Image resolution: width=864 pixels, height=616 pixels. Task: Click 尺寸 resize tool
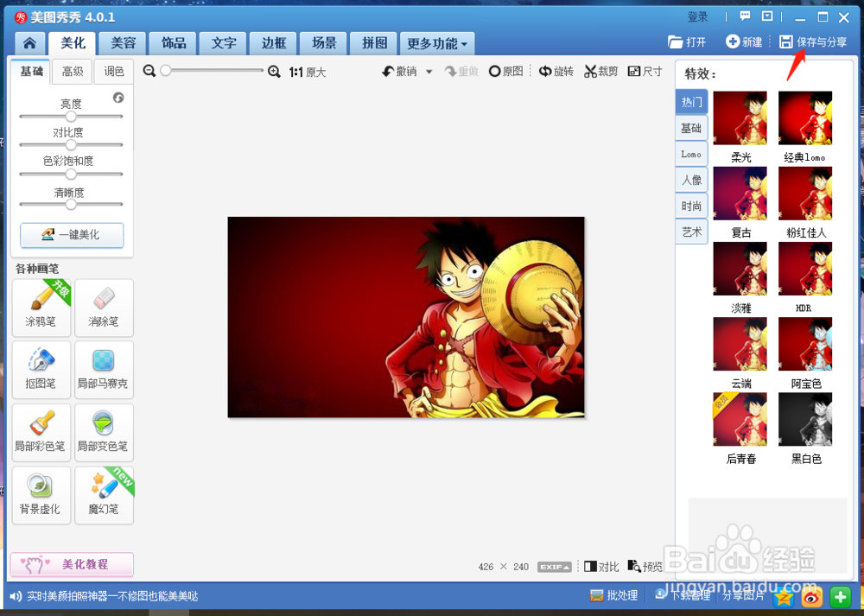click(645, 72)
